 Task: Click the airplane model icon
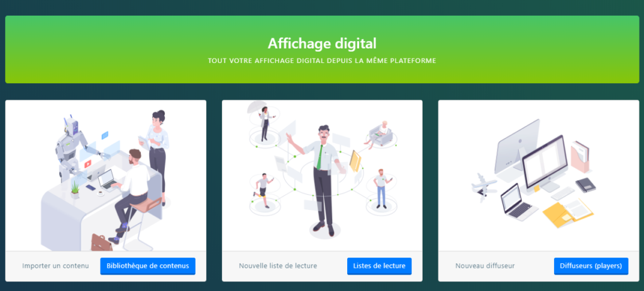point(484,186)
